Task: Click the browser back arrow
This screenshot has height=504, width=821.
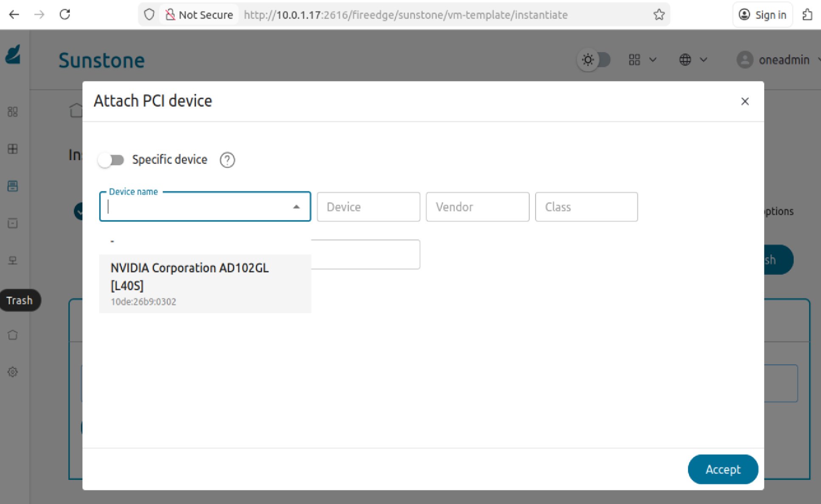Action: click(x=14, y=15)
